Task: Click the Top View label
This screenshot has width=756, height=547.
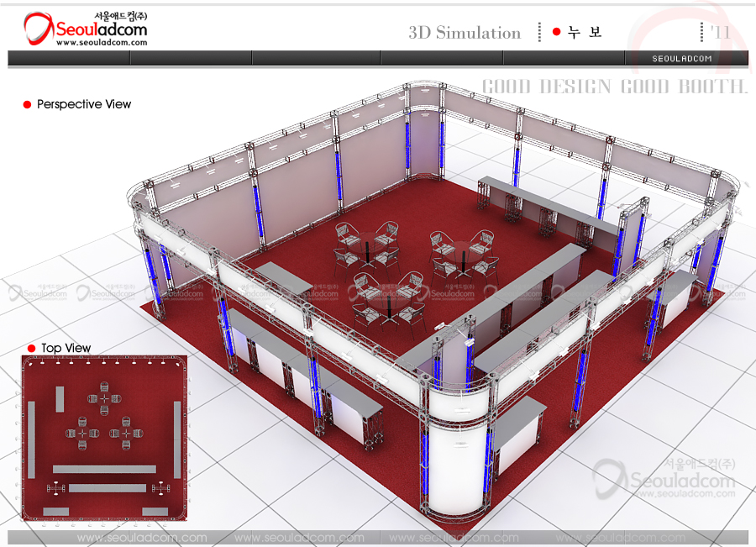Action: click(66, 348)
